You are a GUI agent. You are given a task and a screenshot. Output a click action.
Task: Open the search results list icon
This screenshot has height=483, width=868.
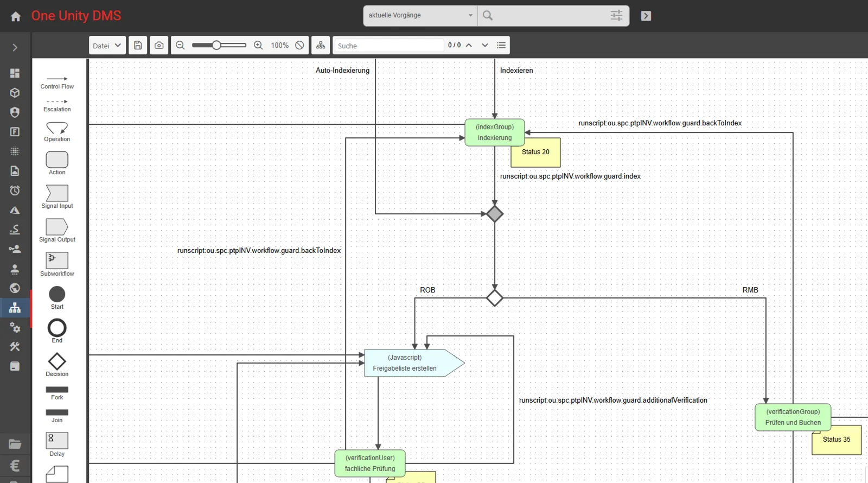(x=501, y=46)
